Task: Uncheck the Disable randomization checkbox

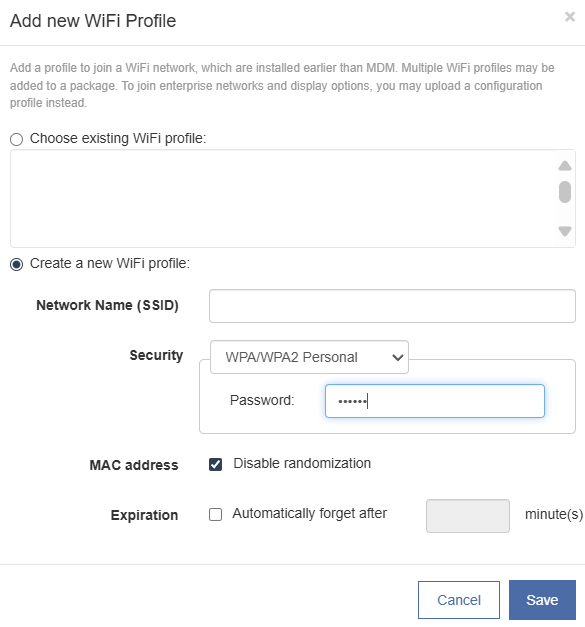Action: pyautogui.click(x=216, y=464)
